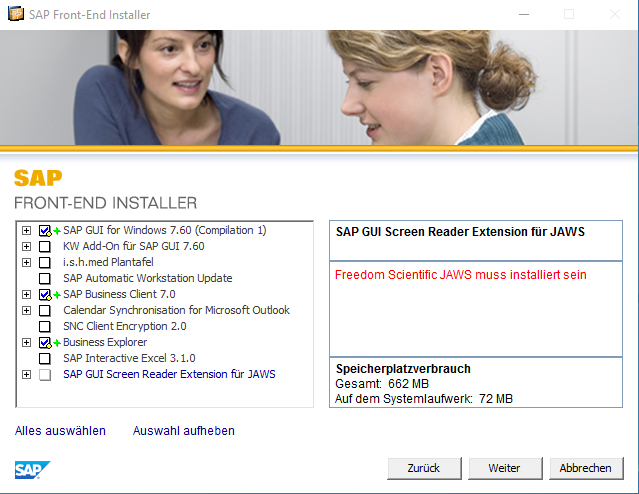Minimize the installer window
Screen dimensions: 639x494
pos(524,15)
